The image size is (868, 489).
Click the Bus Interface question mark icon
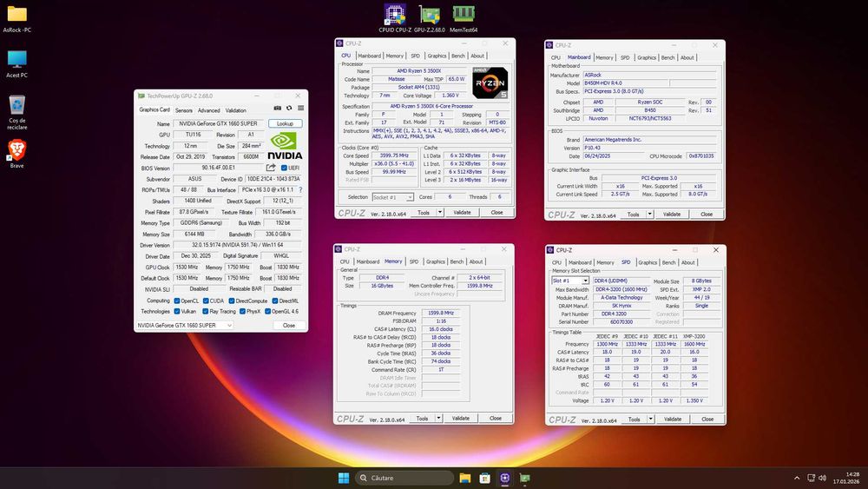300,190
